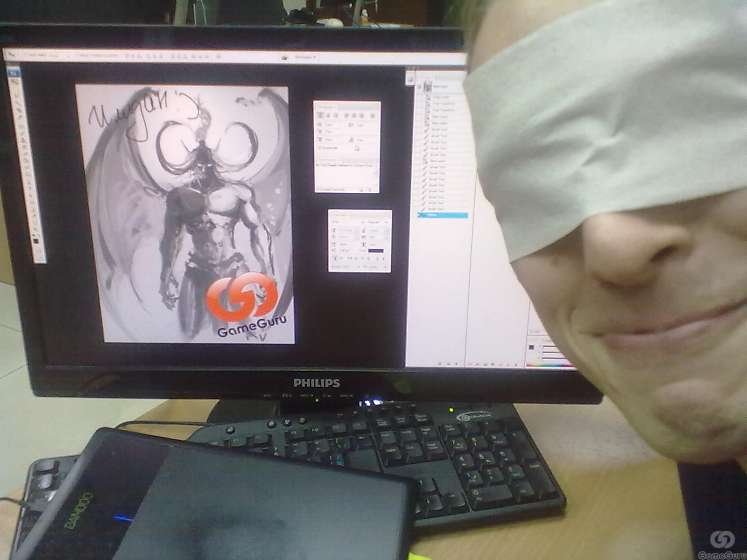
Task: Click the Indent left margin field
Action: point(328,125)
